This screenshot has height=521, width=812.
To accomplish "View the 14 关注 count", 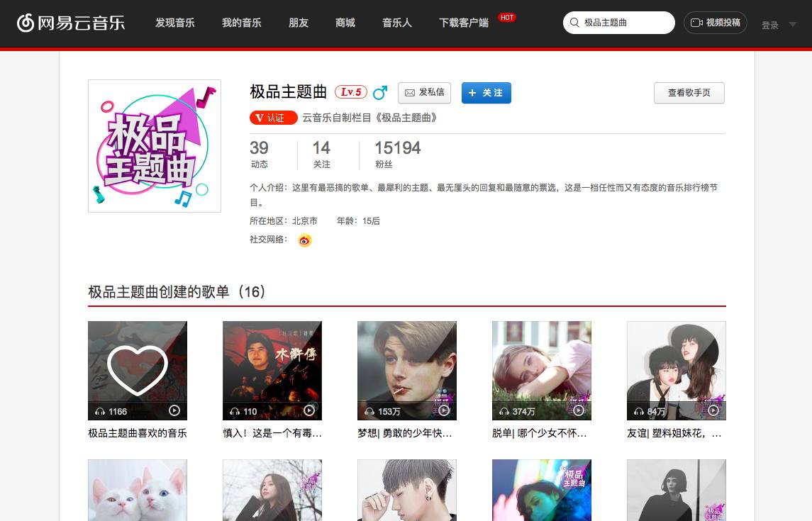I will (x=321, y=155).
